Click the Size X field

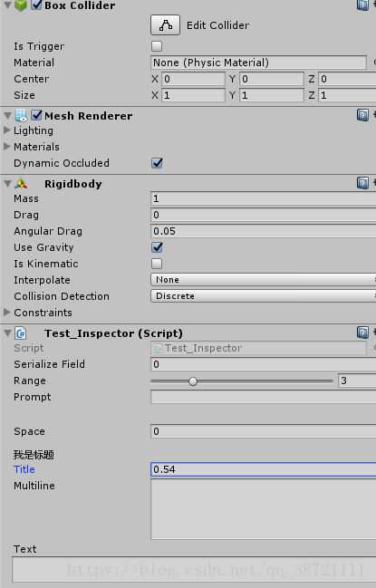[193, 95]
